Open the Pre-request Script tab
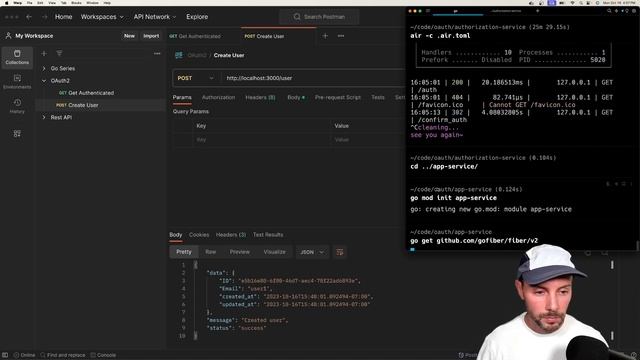 [338, 98]
